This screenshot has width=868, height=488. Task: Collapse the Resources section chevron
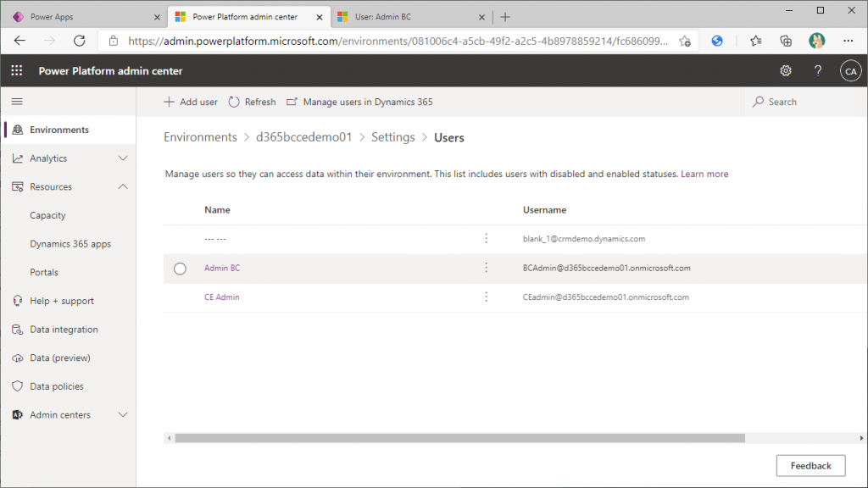click(123, 186)
